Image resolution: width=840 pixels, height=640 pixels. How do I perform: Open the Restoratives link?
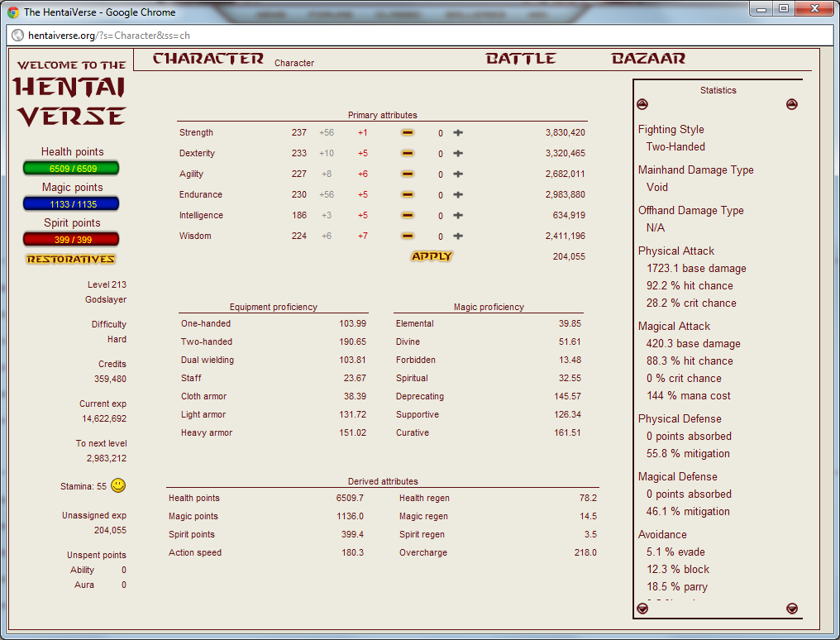pyautogui.click(x=71, y=259)
